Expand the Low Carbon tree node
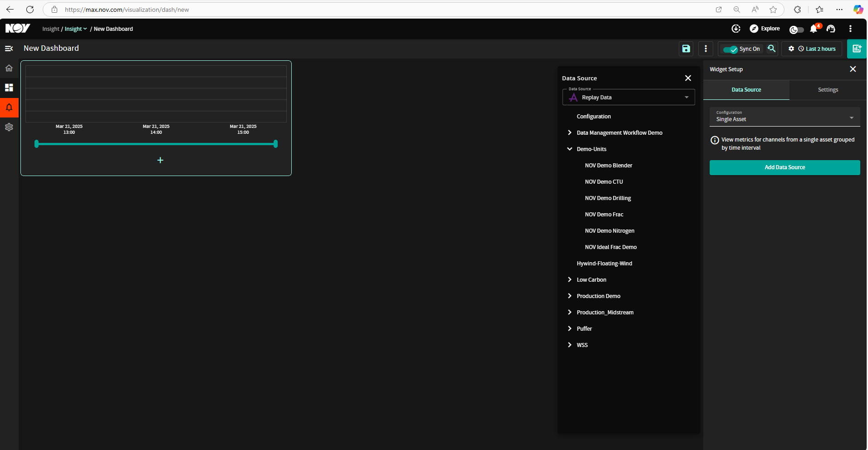The image size is (868, 450). pyautogui.click(x=569, y=279)
